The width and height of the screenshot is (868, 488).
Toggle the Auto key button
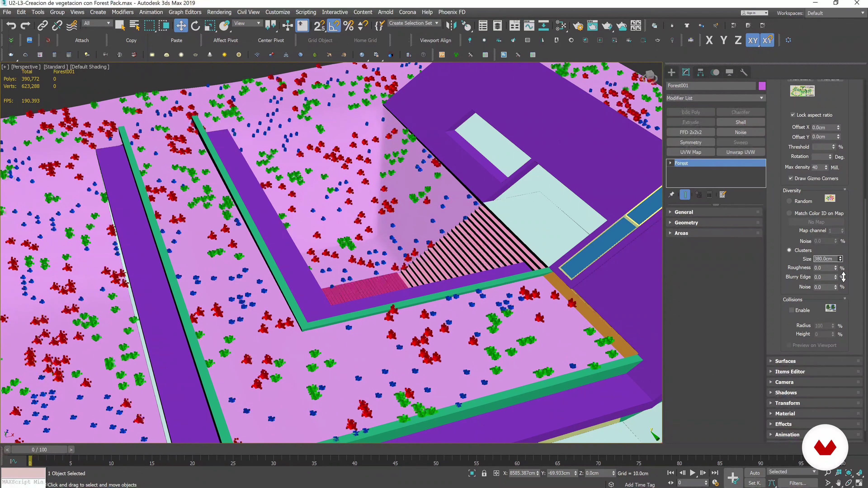[755, 473]
